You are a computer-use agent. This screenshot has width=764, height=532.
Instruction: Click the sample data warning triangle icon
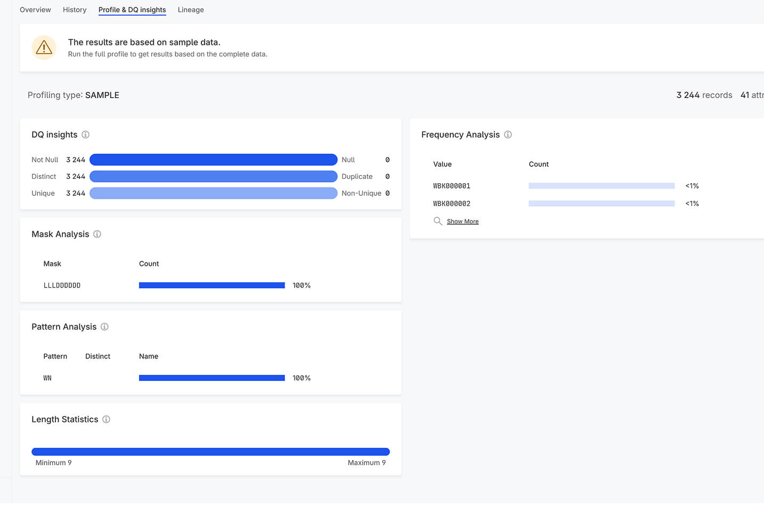[x=44, y=47]
